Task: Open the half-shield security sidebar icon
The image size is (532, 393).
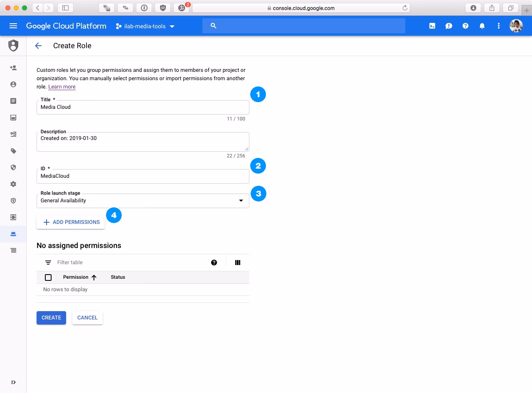Action: tap(13, 167)
